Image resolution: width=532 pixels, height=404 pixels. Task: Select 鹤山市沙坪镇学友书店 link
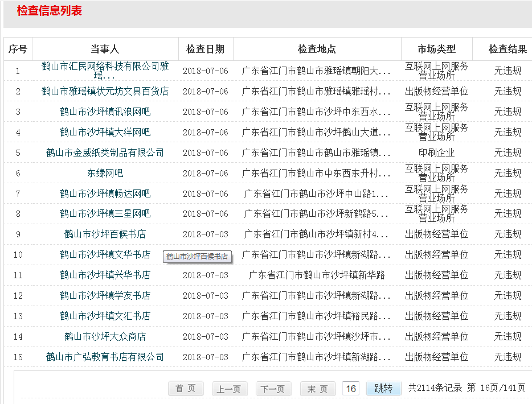(x=105, y=296)
